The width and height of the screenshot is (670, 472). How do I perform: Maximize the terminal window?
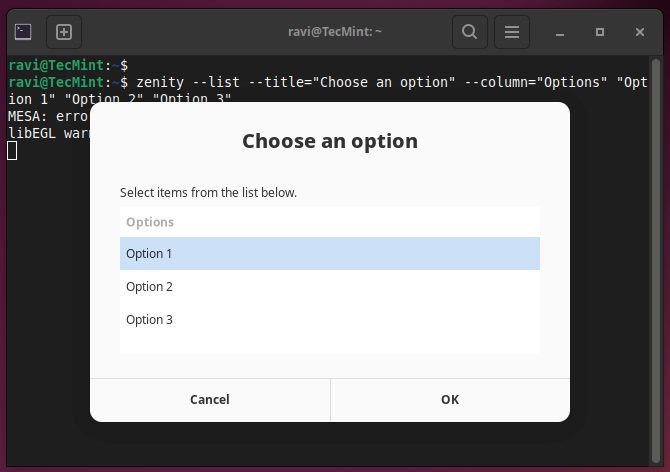tap(600, 32)
